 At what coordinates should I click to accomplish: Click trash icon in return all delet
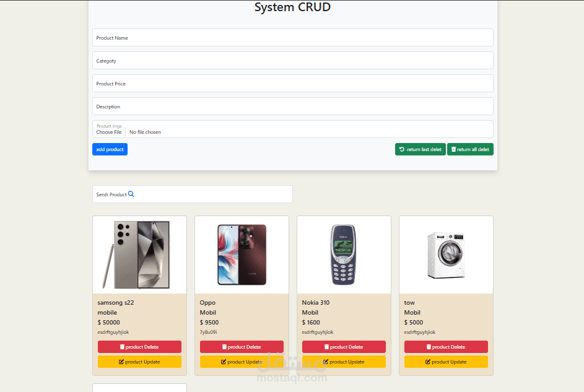[x=453, y=149]
